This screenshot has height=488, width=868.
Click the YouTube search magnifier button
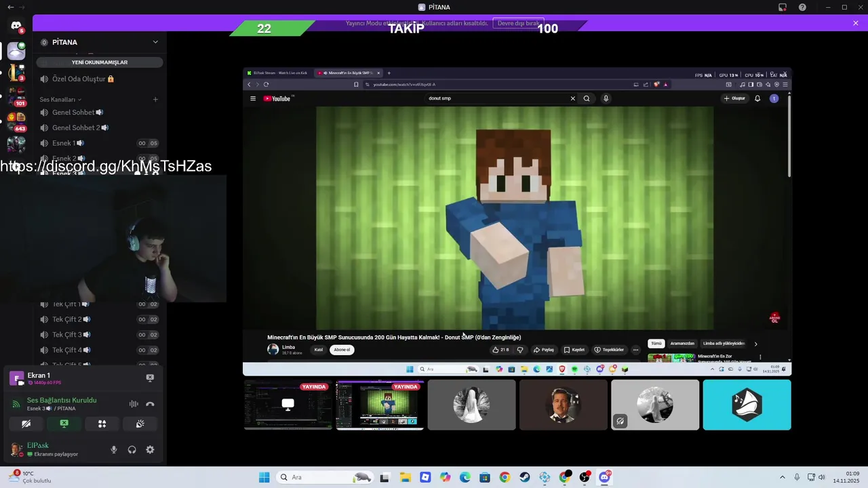[x=587, y=98]
